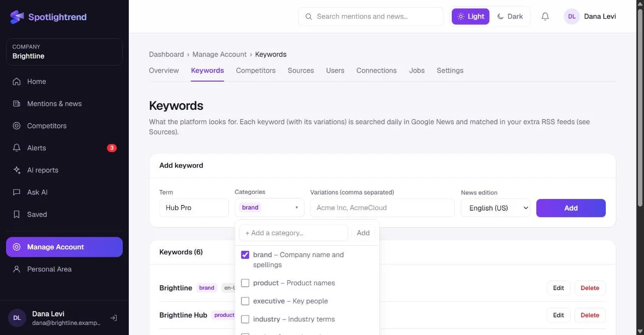Open Saved items in the sidebar
Screen dimensions: 644x335
[64, 215]
